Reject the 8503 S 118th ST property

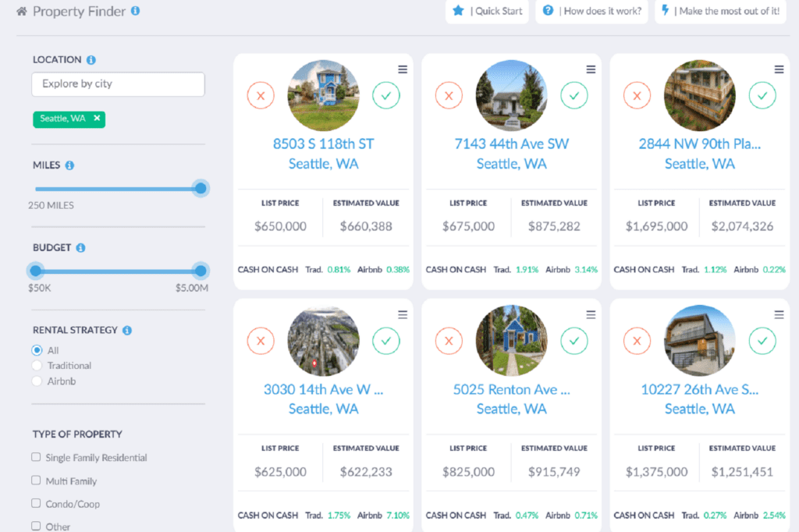coord(261,96)
